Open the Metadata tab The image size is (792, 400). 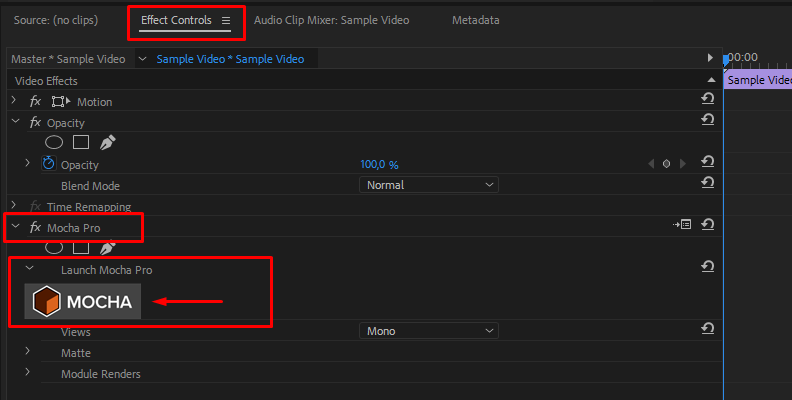click(x=475, y=20)
